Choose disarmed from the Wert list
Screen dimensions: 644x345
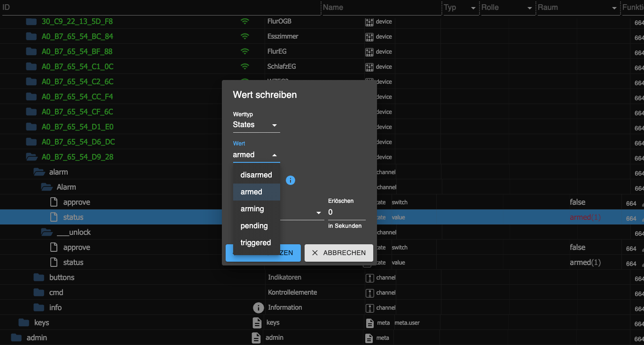257,175
